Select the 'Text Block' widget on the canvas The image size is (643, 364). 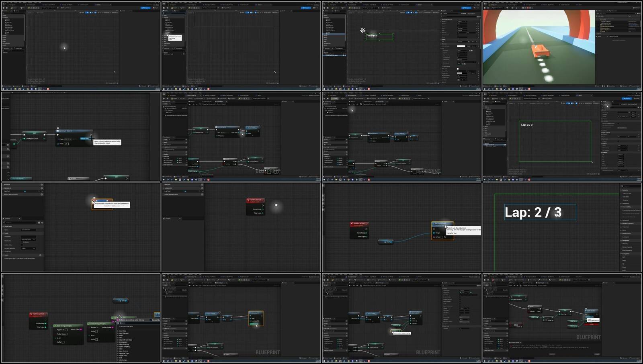tap(379, 37)
